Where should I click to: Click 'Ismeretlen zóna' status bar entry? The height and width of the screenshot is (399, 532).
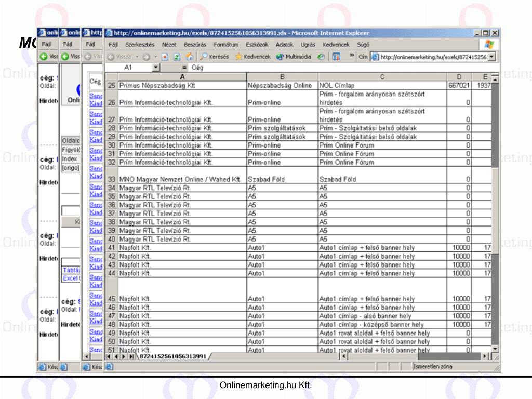[433, 366]
